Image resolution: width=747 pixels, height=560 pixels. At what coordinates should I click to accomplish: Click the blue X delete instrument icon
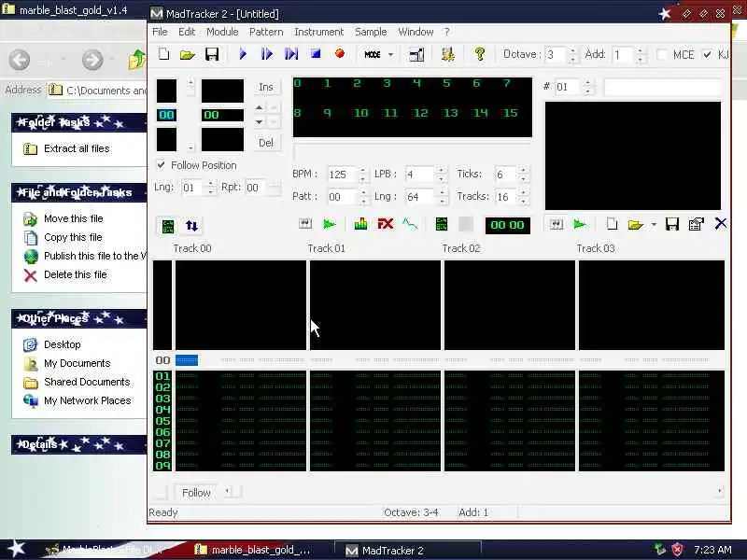pos(720,223)
